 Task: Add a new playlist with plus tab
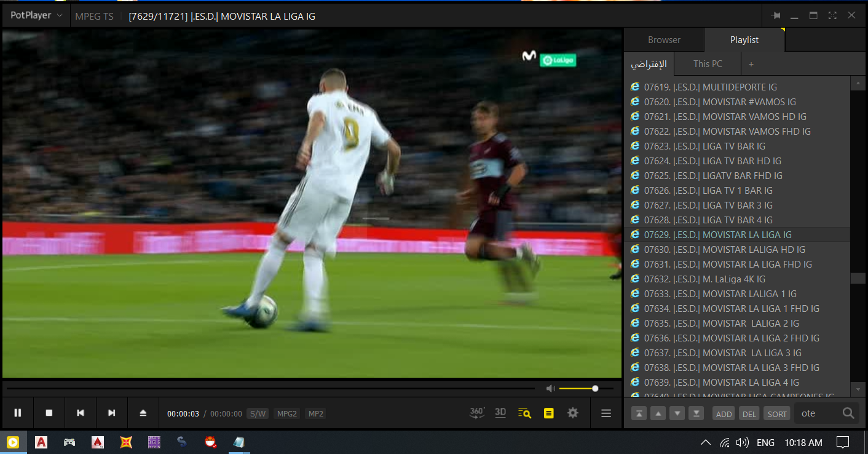[751, 64]
